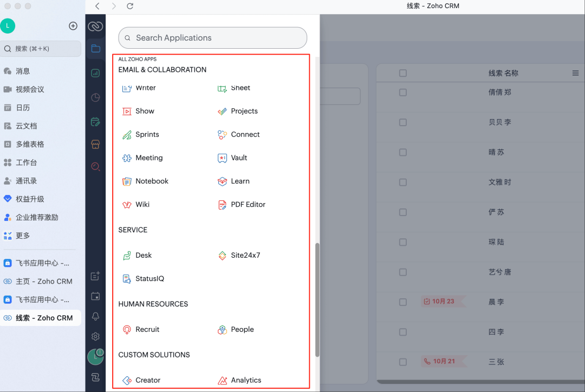The width and height of the screenshot is (585, 392).
Task: Open StatusIQ
Action: 143,279
